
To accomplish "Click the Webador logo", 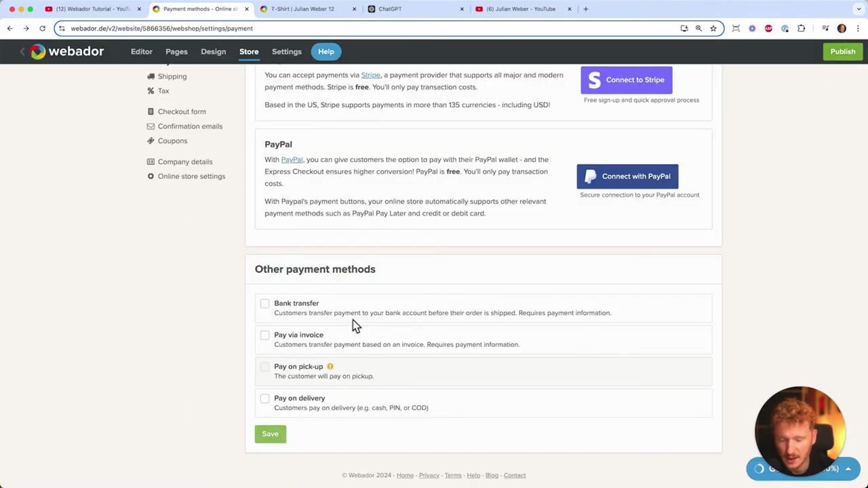I will coord(67,52).
